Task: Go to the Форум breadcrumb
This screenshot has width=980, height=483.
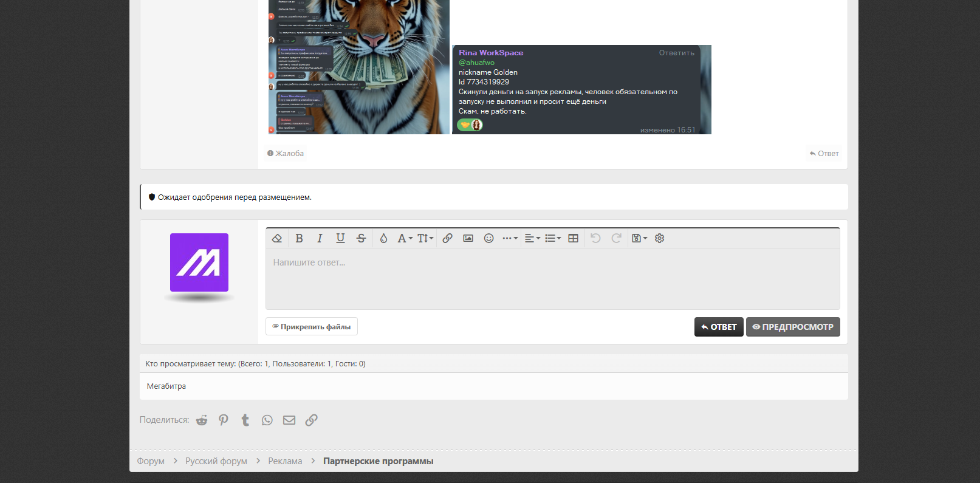Action: tap(151, 461)
